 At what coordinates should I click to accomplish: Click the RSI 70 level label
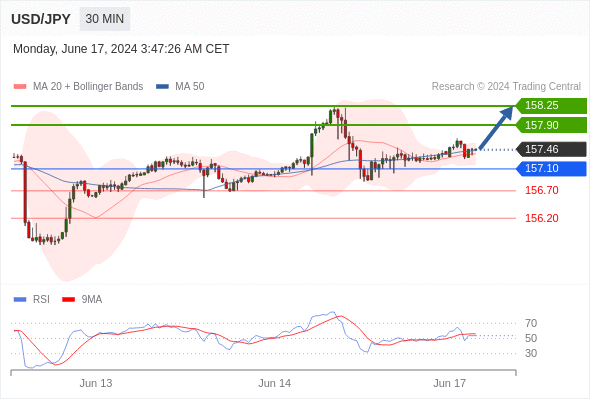click(531, 323)
